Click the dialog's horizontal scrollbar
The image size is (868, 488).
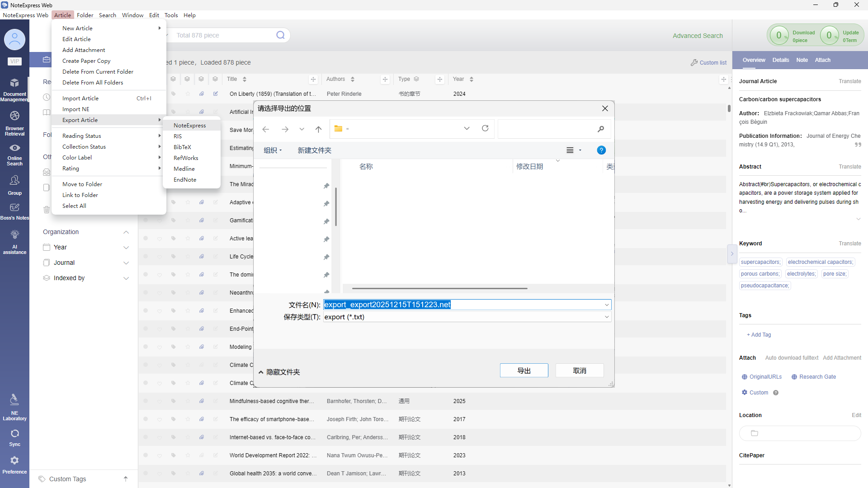coord(439,288)
